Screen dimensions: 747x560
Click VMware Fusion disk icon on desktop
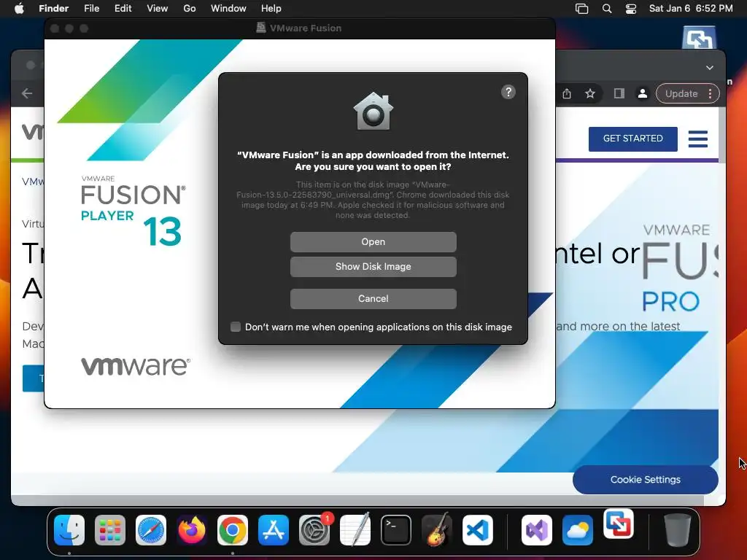699,38
